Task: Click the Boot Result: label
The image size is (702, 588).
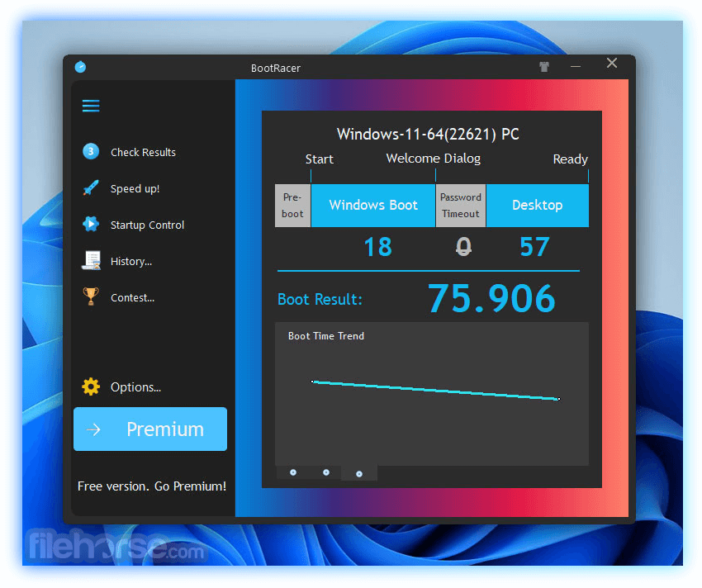Action: click(320, 299)
